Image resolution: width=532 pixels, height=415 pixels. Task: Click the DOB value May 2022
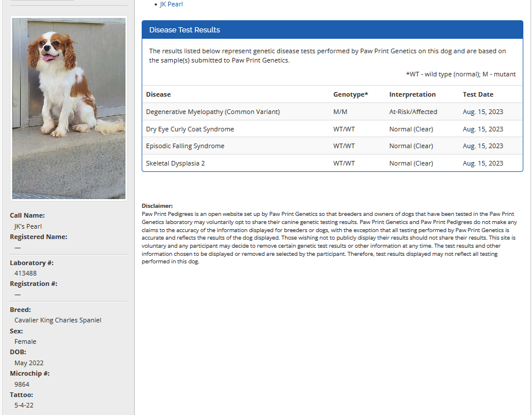click(29, 363)
